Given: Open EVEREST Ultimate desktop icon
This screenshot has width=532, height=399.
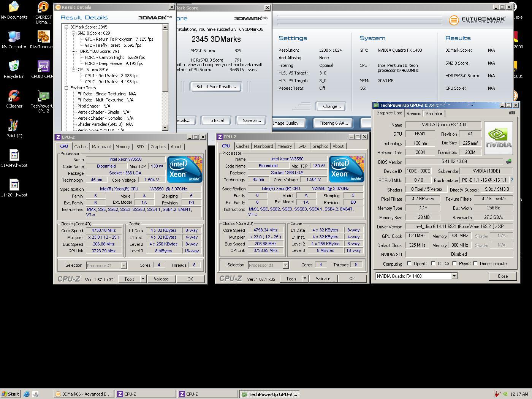Looking at the screenshot, I should click(43, 13).
